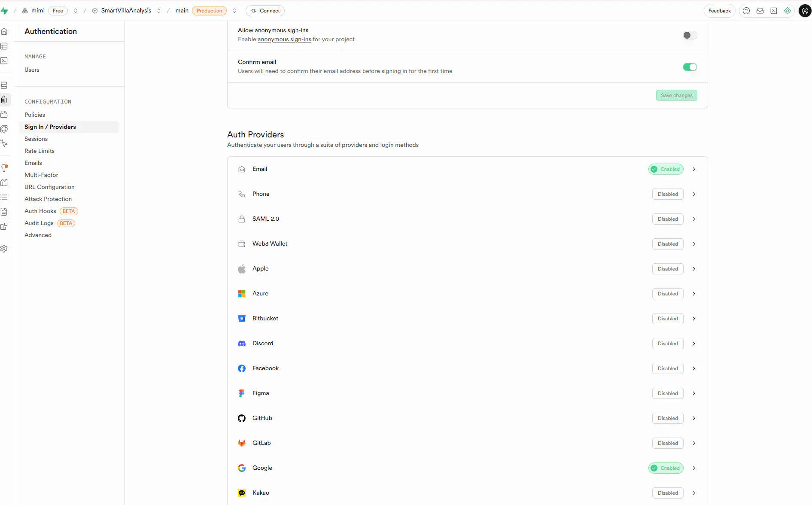Open the Home icon in sidebar
This screenshot has width=812, height=505.
4,31
